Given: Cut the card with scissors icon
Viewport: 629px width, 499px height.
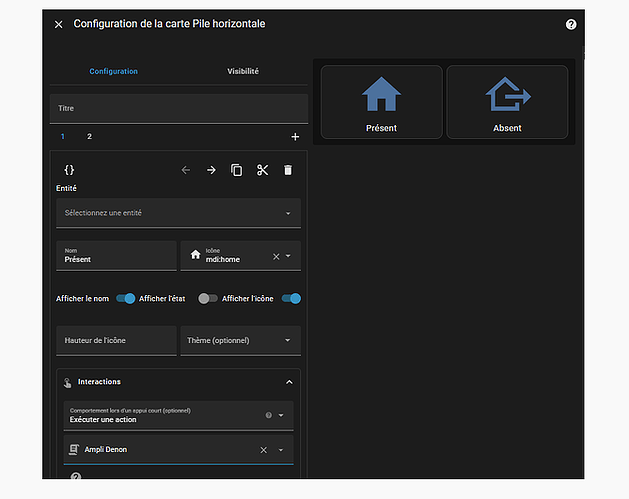Looking at the screenshot, I should tap(262, 170).
